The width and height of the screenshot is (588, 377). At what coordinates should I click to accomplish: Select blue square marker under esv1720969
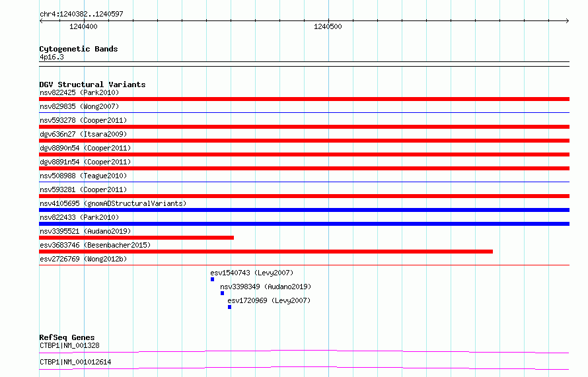point(229,307)
